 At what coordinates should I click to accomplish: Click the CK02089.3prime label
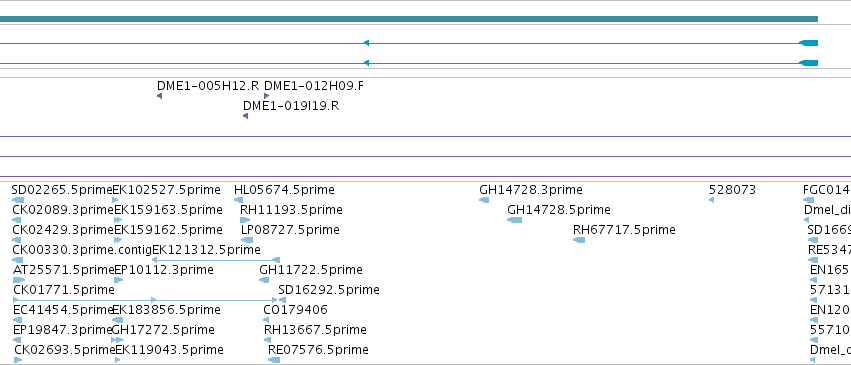[x=63, y=210]
